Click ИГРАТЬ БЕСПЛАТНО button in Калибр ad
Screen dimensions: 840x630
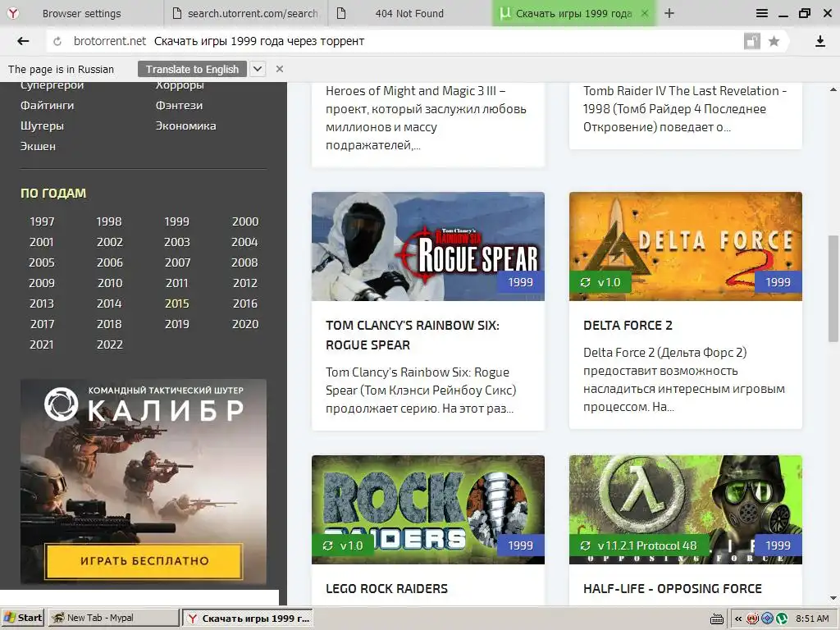point(144,561)
